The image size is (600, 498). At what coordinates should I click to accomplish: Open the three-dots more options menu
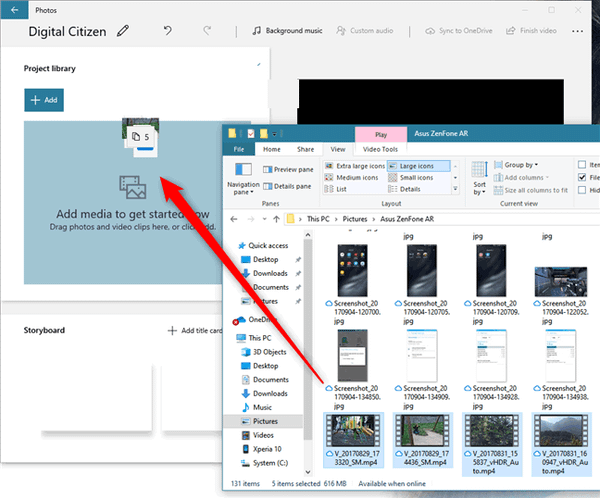point(576,31)
